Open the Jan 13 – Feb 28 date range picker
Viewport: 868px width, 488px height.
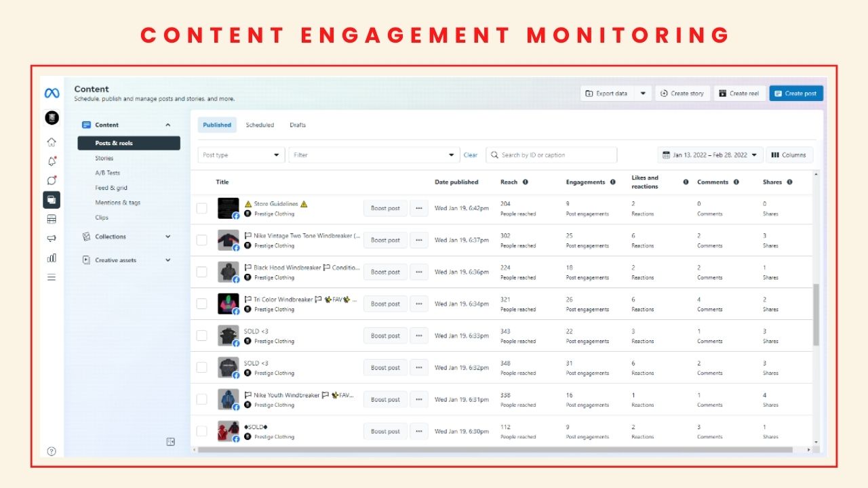click(x=710, y=155)
